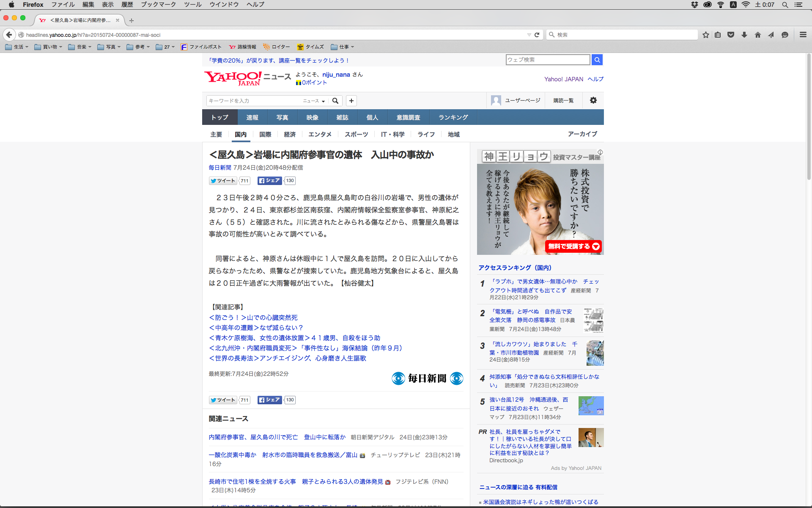The height and width of the screenshot is (508, 812).
Task: Click the 無料で受講する ad button
Action: (x=573, y=246)
